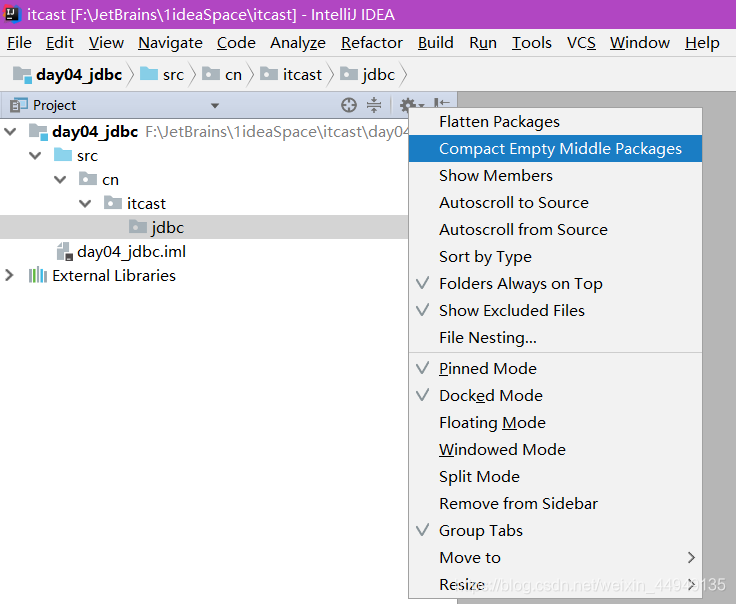736x604 pixels.
Task: Click the External Libraries label
Action: tap(114, 275)
